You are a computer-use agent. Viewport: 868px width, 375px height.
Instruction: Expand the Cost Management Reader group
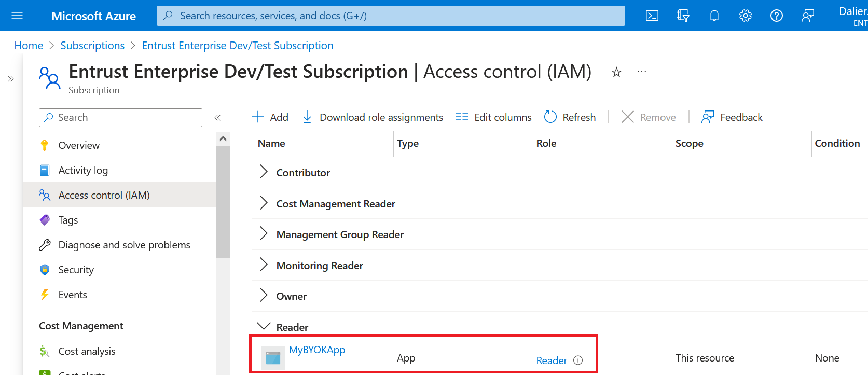click(264, 203)
